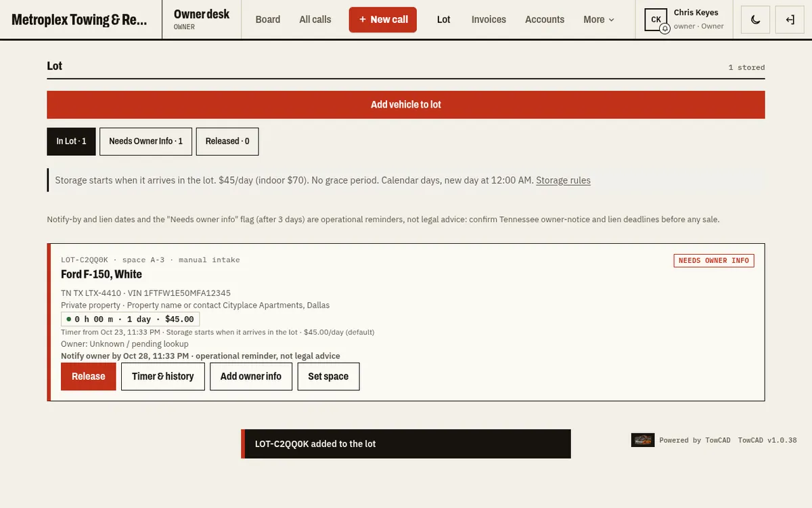Click the Chris Keyes user name

point(696,13)
